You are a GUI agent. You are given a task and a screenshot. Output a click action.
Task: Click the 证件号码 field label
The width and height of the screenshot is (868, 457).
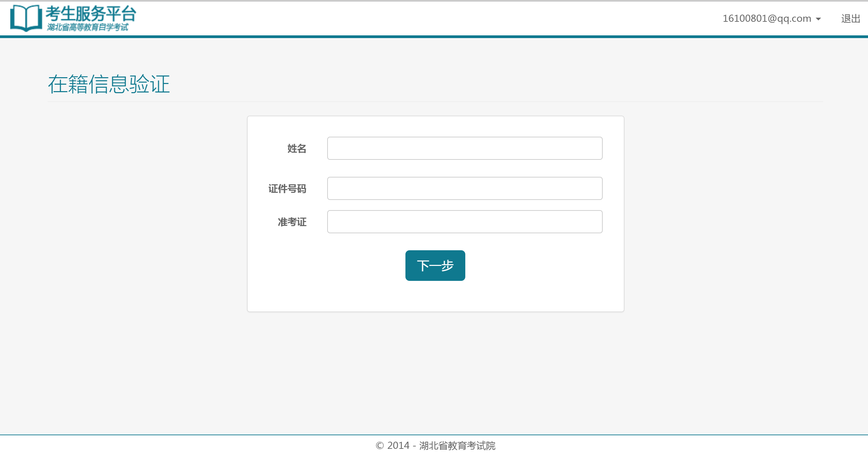[287, 189]
